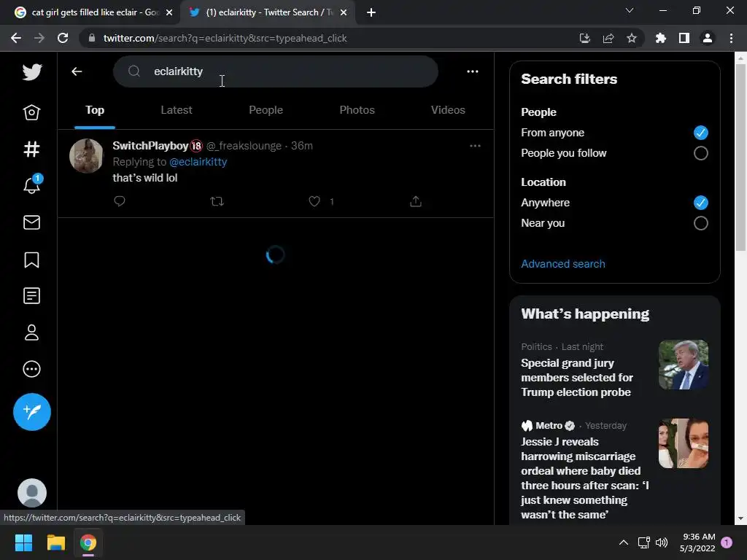Bookmark this page with star icon
Image resolution: width=747 pixels, height=560 pixels.
coord(631,38)
